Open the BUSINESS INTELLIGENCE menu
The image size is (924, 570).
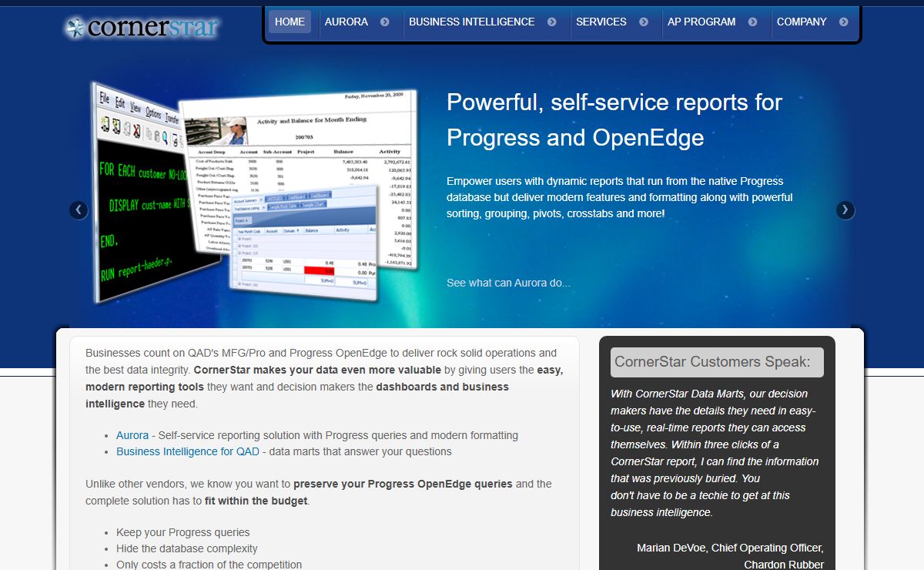click(471, 22)
